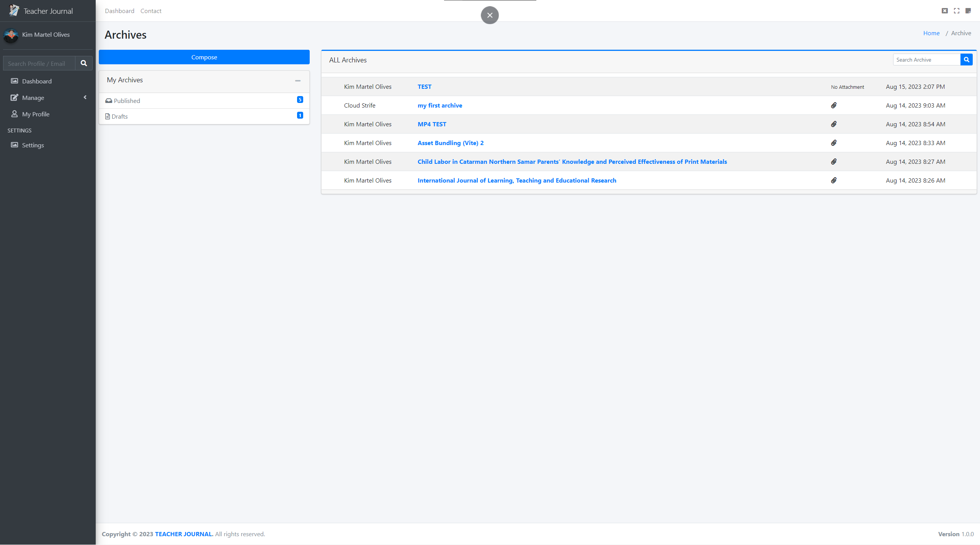Open the notes sticky-note icon top right
The width and height of the screenshot is (980, 545).
[x=969, y=10]
